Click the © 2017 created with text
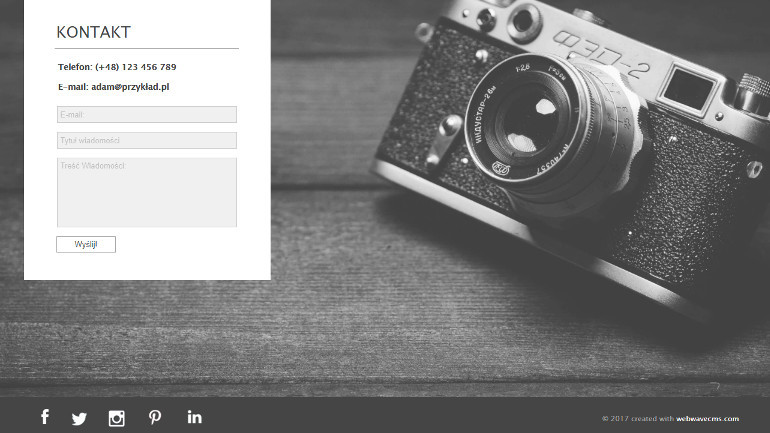Image resolution: width=770 pixels, height=433 pixels. pos(638,419)
